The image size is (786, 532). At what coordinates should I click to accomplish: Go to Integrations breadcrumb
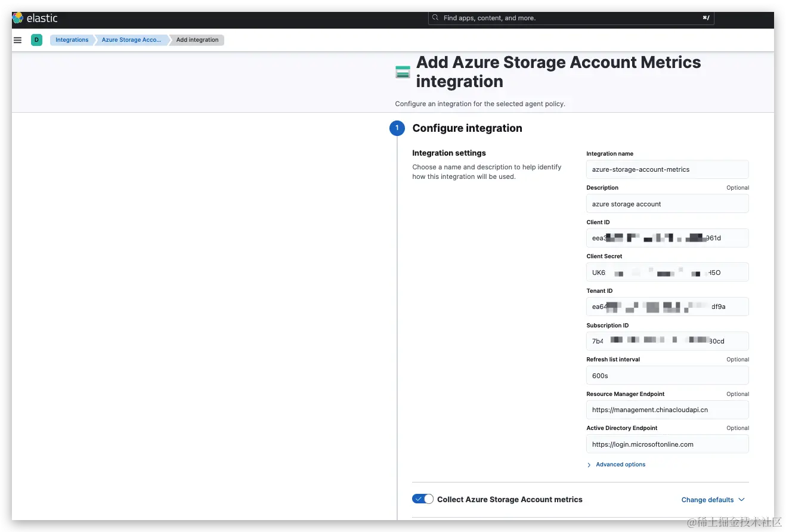(72, 40)
